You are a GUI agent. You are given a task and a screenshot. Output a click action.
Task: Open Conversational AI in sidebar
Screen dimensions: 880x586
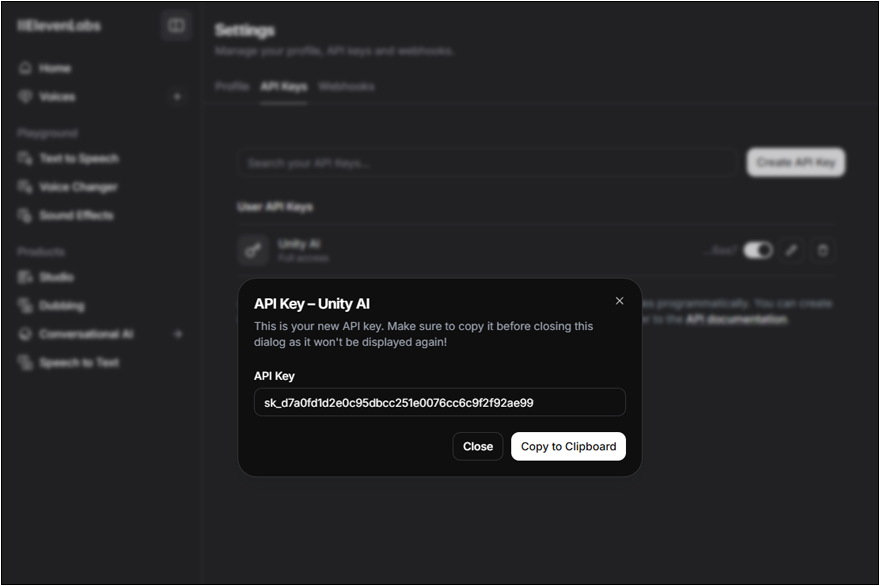pos(86,335)
